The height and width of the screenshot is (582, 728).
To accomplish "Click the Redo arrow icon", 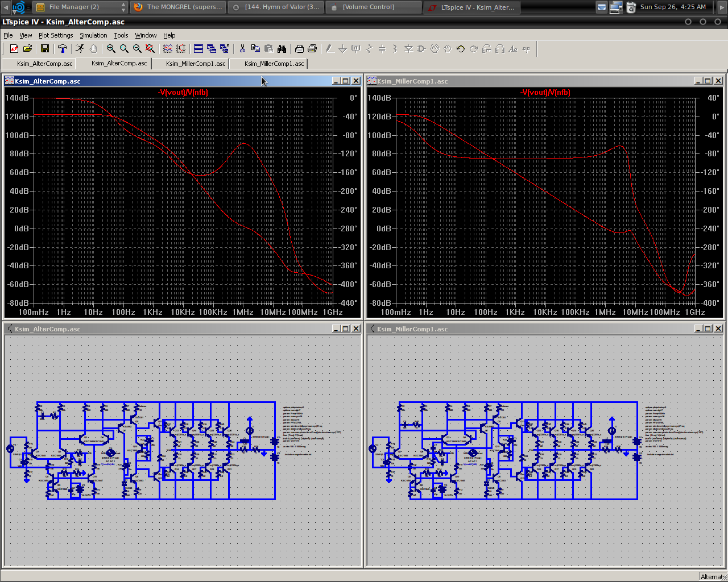I will click(x=474, y=49).
